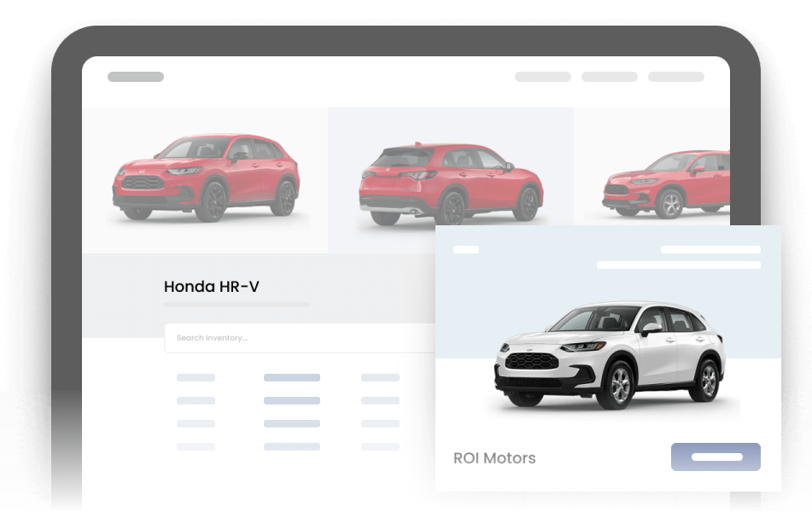Image resolution: width=812 pixels, height=512 pixels.
Task: Click the white Honda HR-V image on card
Action: pos(609,356)
